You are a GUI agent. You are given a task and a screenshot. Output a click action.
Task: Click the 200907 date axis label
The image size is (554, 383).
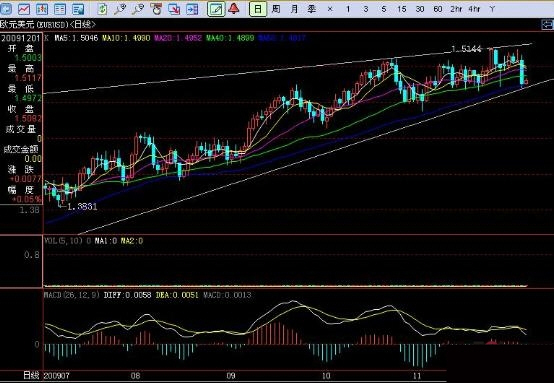point(57,375)
